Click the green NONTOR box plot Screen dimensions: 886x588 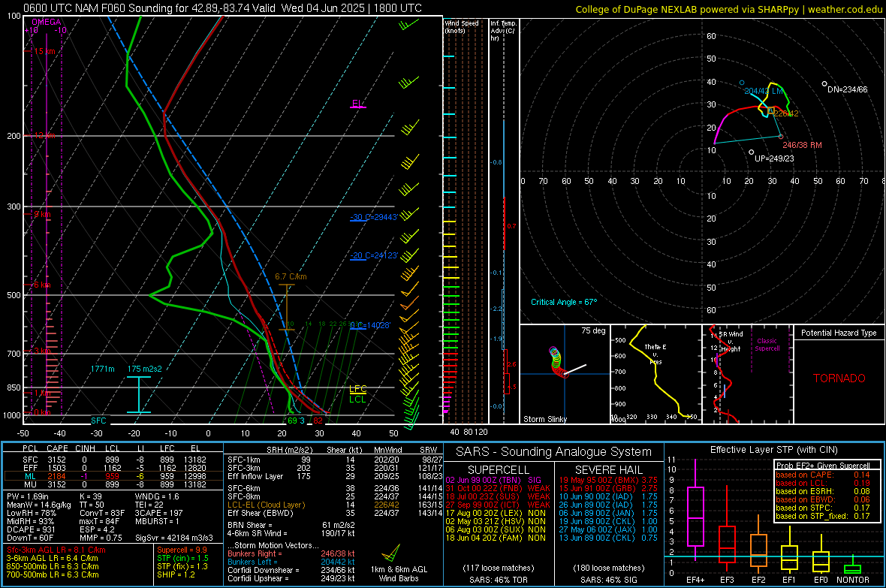pyautogui.click(x=852, y=566)
